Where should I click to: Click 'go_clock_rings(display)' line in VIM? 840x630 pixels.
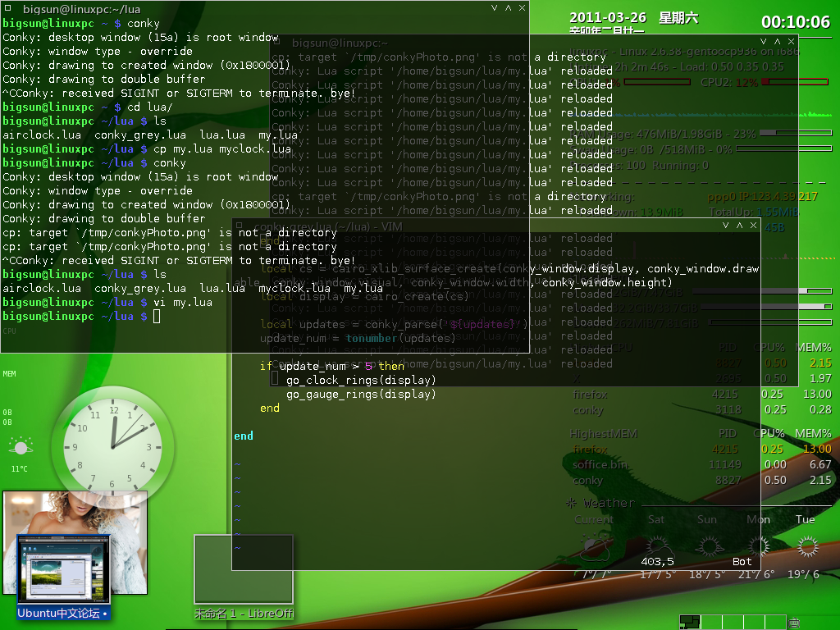tap(361, 381)
